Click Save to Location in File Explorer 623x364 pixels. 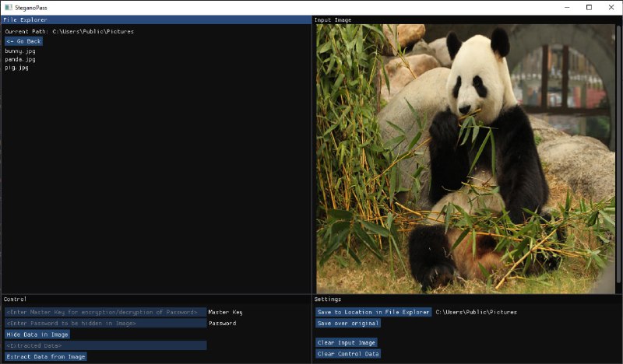[373, 312]
